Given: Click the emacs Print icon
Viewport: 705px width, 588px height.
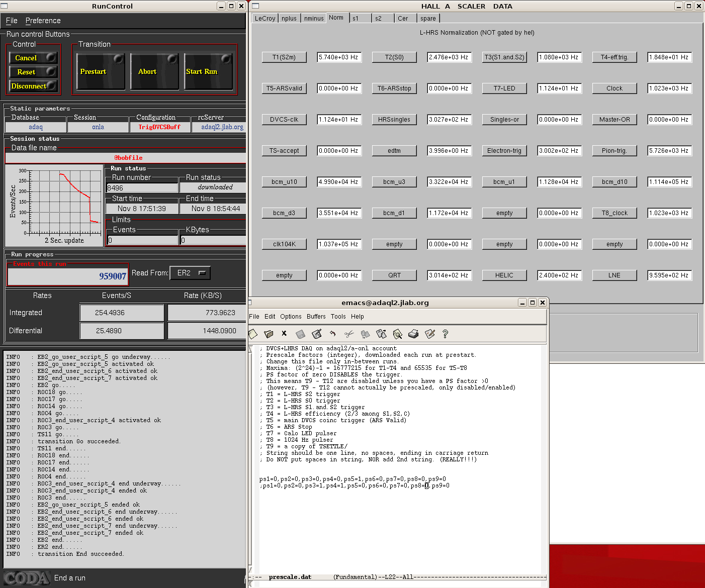Looking at the screenshot, I should [413, 334].
